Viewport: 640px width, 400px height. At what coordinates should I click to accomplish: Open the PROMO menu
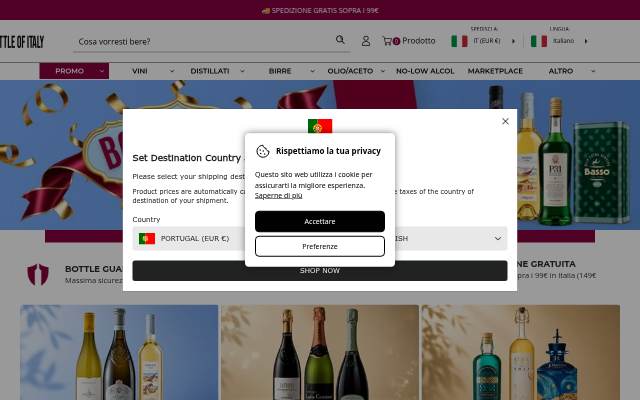click(69, 71)
